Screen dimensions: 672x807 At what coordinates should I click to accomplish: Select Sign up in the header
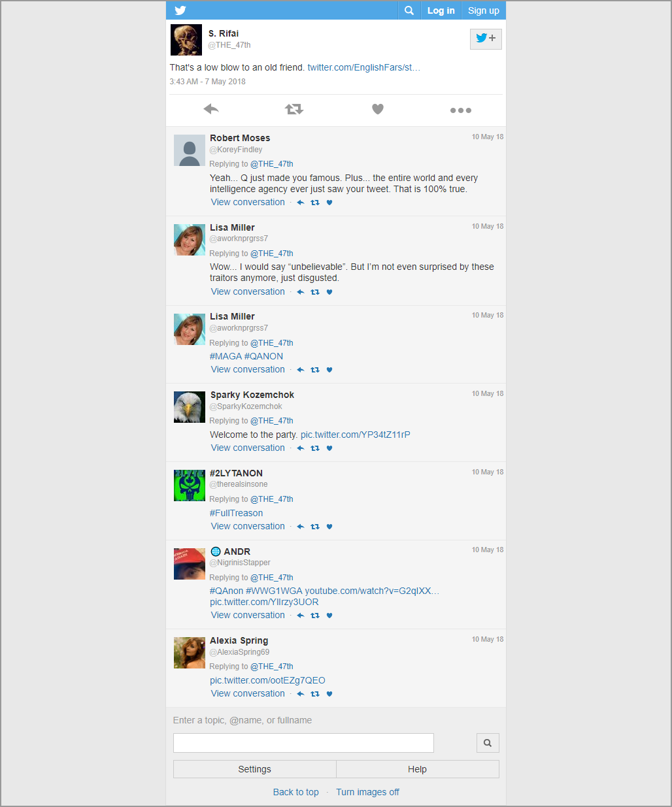(x=483, y=10)
